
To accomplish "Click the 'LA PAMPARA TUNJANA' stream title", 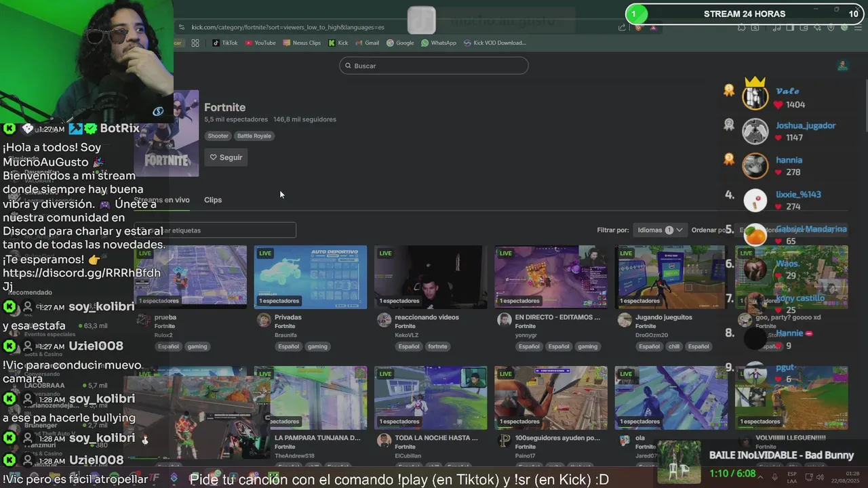I will pyautogui.click(x=317, y=438).
